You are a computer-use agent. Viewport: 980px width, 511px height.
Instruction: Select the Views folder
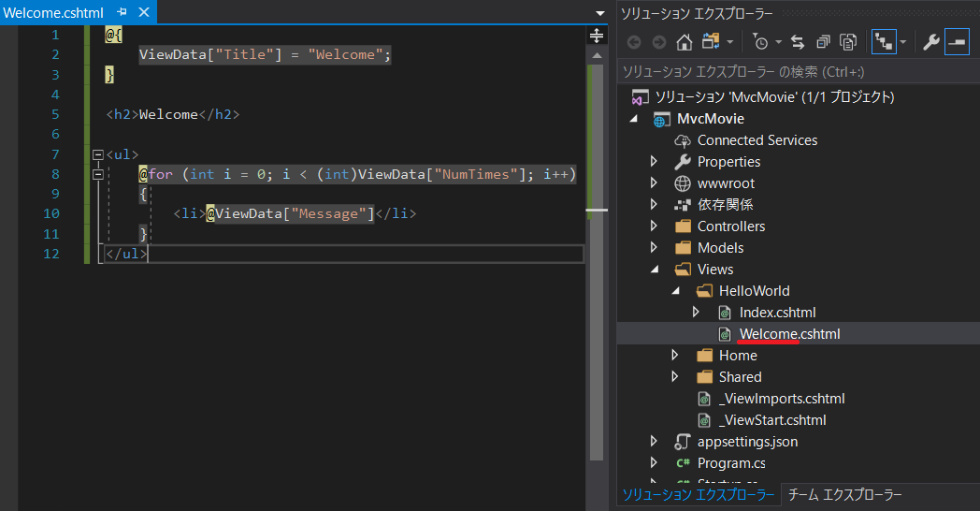pos(715,270)
